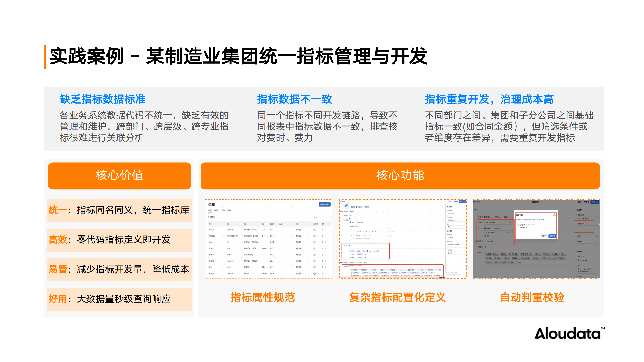
Task: Click move-up arrow in metricName row
Action: (322, 230)
